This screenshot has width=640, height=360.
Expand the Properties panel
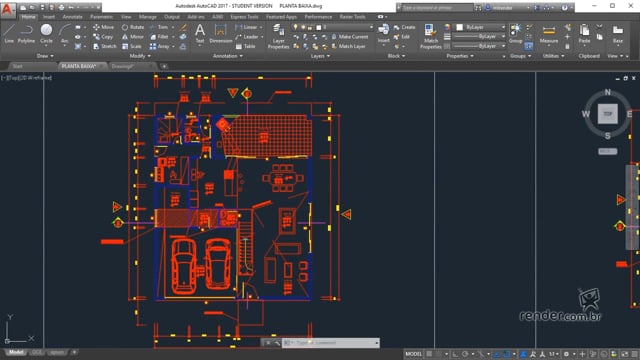click(460, 56)
